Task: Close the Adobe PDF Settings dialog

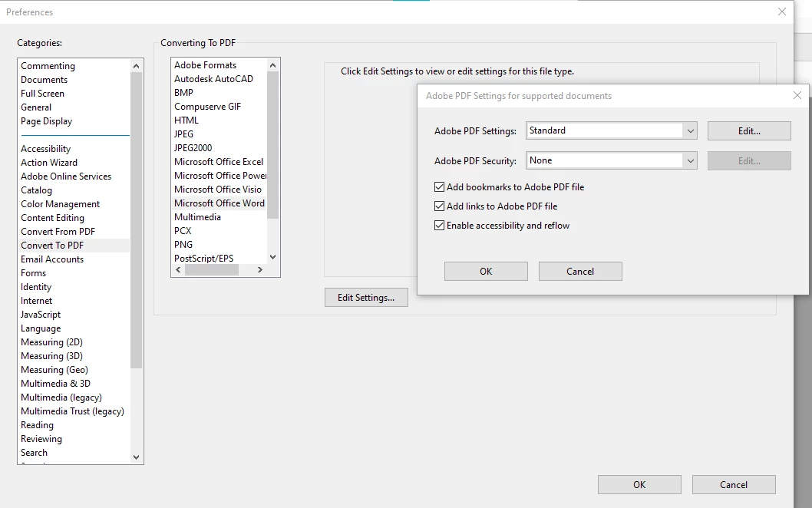Action: click(x=797, y=95)
